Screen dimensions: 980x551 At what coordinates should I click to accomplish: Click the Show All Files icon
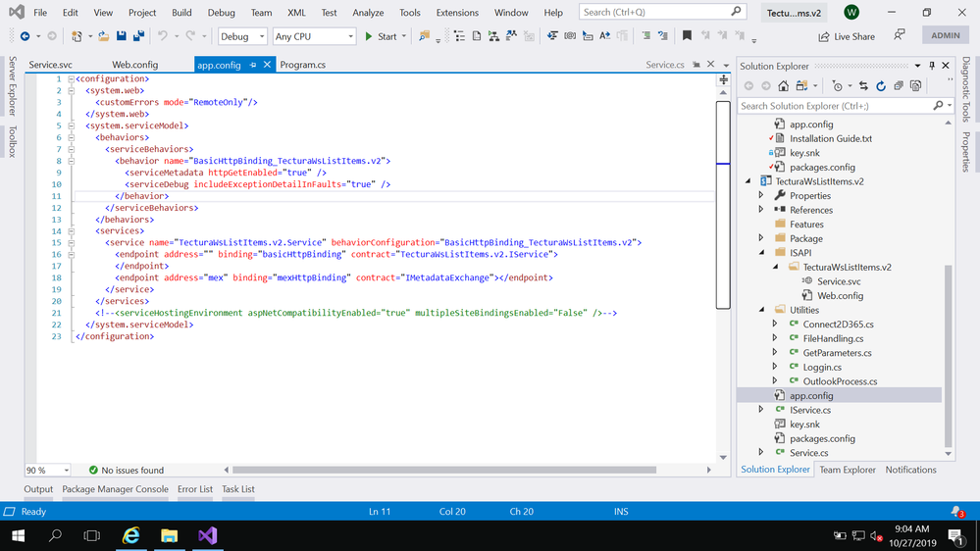[915, 86]
